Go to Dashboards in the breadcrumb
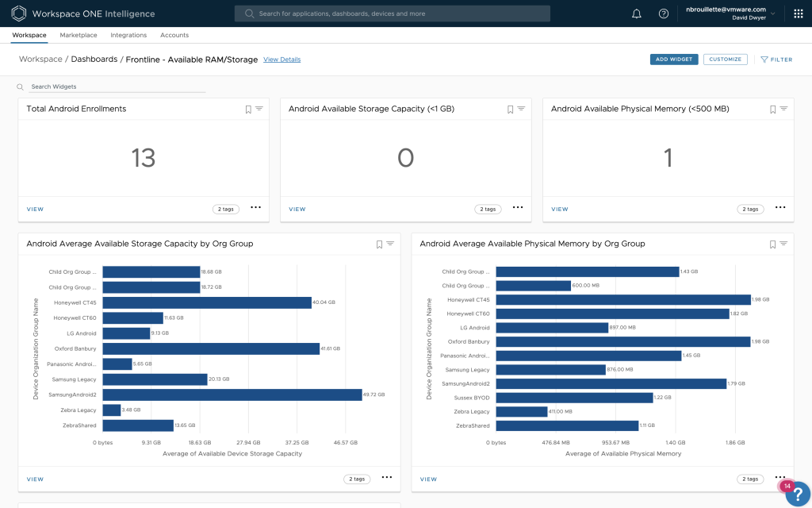812x508 pixels. (94, 59)
